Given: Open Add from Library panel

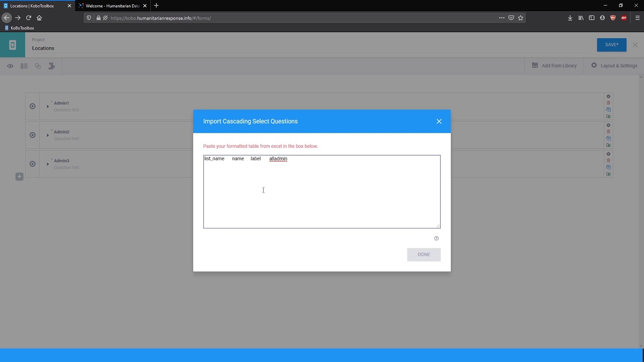Looking at the screenshot, I should tap(554, 66).
